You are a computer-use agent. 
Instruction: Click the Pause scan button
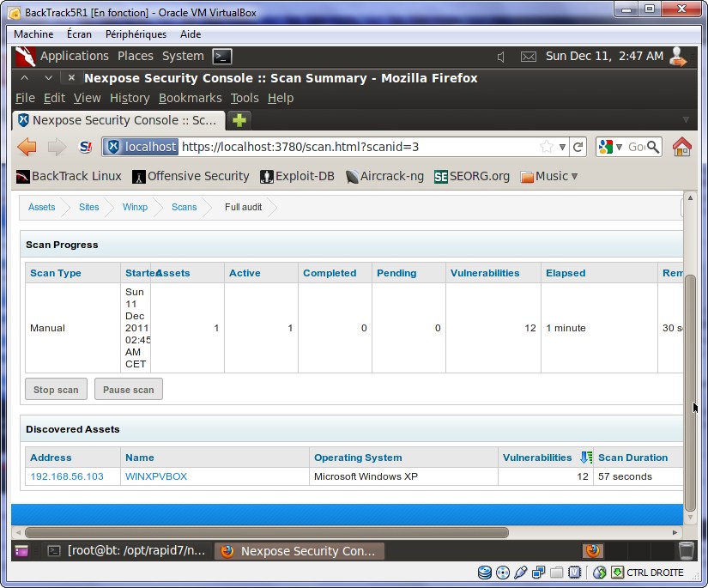click(x=128, y=390)
